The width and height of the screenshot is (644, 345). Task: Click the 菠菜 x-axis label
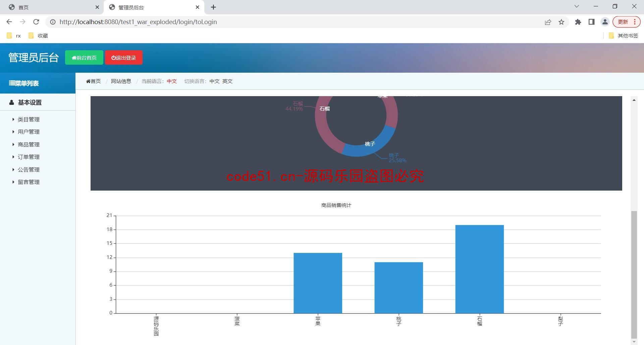click(237, 321)
